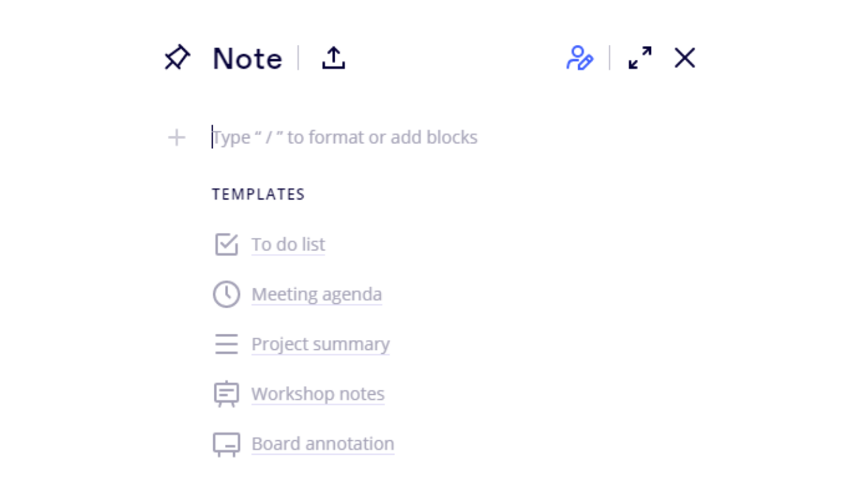
Task: Click the Board annotation icon
Action: (x=226, y=444)
